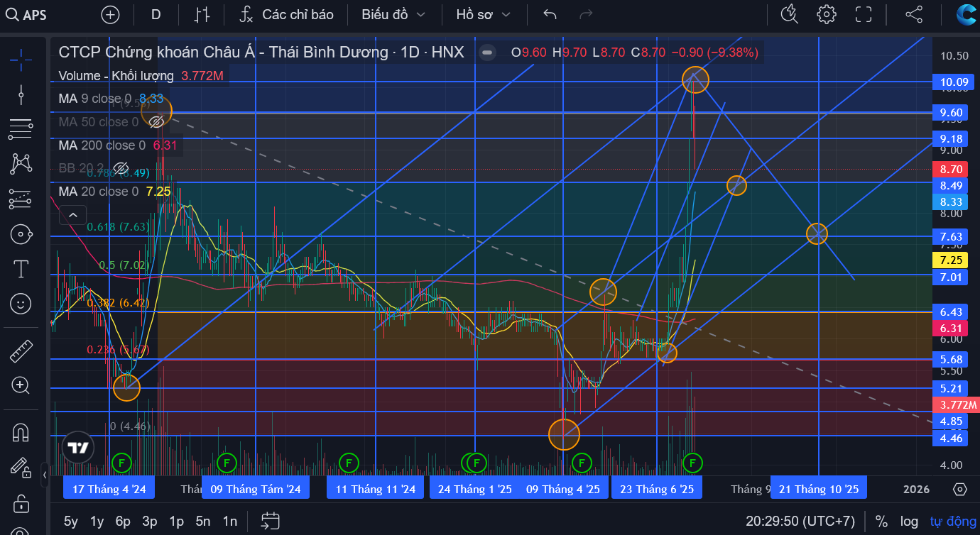The height and width of the screenshot is (535, 980).
Task: Open the chart patterns tool
Action: click(x=21, y=164)
